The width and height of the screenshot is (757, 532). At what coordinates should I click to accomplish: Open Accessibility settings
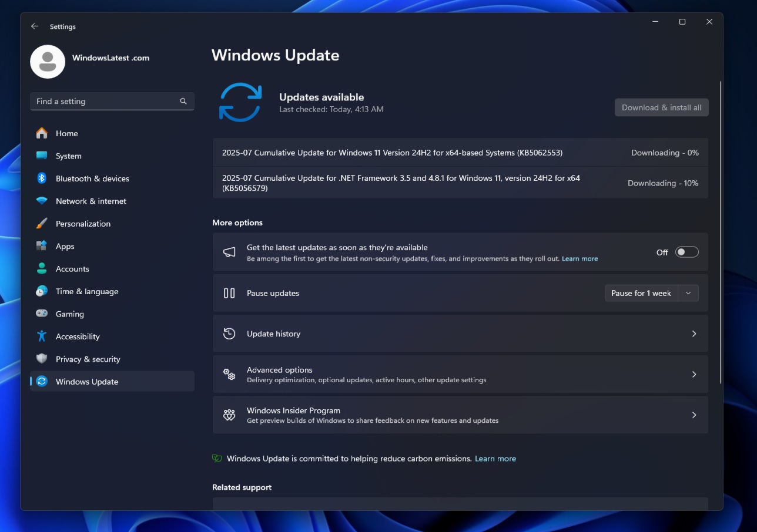[79, 336]
